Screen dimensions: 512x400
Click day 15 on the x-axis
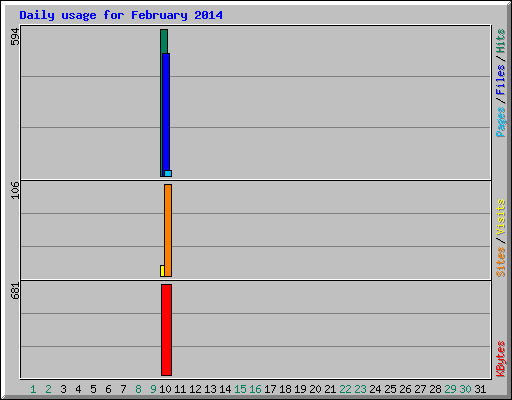click(240, 389)
